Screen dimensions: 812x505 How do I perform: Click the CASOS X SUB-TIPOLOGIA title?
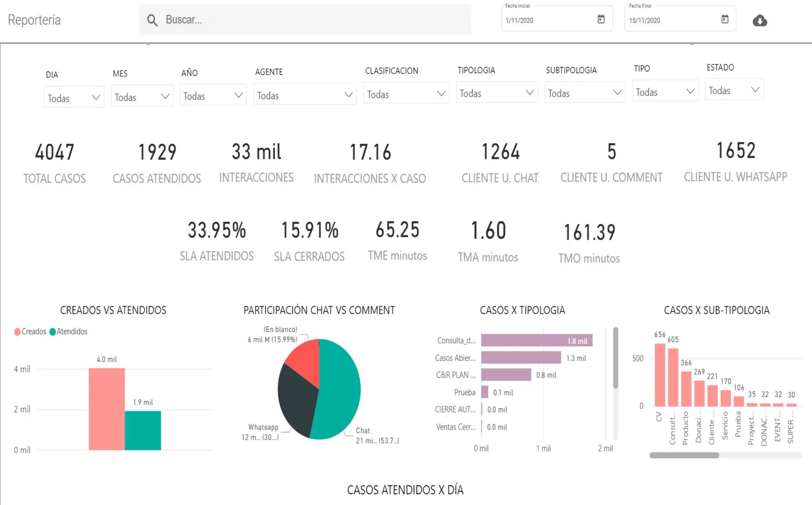pos(717,310)
